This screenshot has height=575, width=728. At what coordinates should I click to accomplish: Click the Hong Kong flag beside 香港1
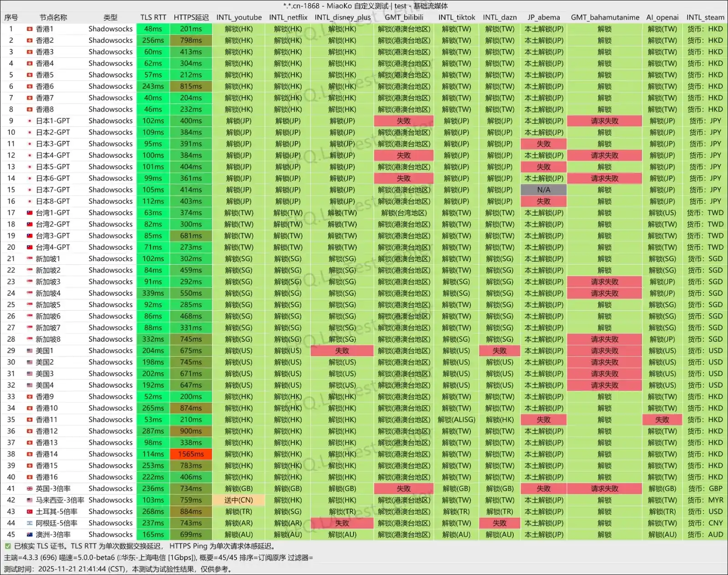tap(30, 29)
